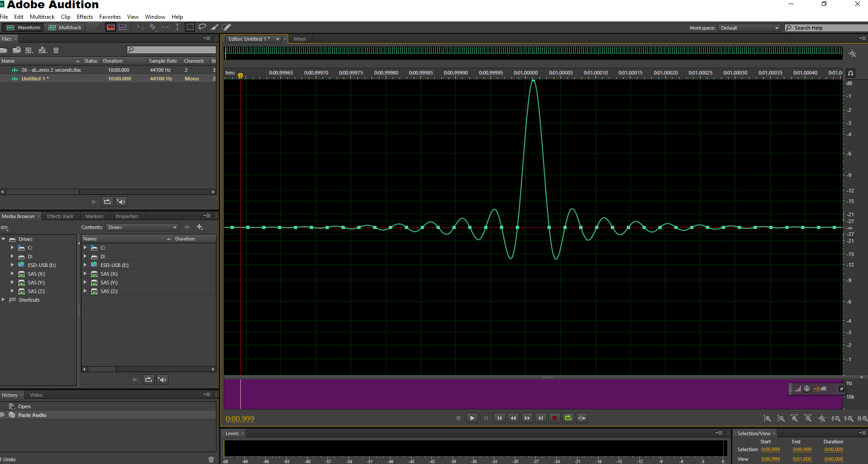Select the Lasso Selection tool
Screen dimensions: 868x464
coord(202,27)
